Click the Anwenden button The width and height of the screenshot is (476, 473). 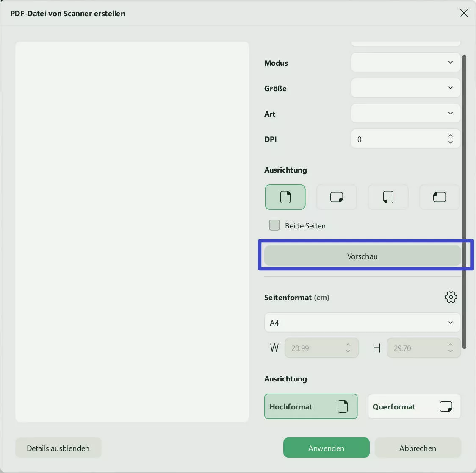click(x=327, y=448)
